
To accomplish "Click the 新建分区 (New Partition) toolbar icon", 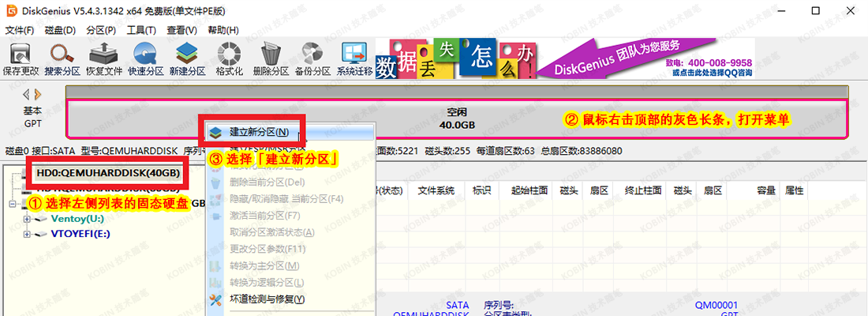I will (188, 58).
